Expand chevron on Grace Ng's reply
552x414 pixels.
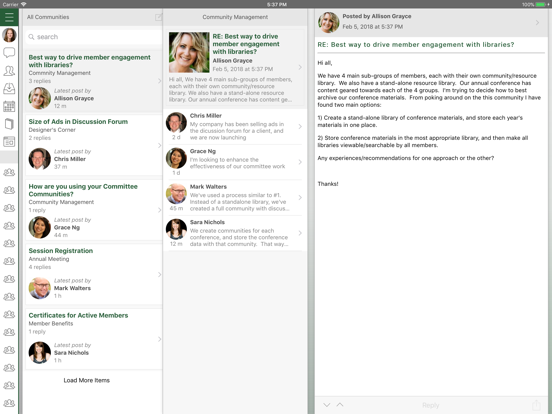[x=300, y=162]
